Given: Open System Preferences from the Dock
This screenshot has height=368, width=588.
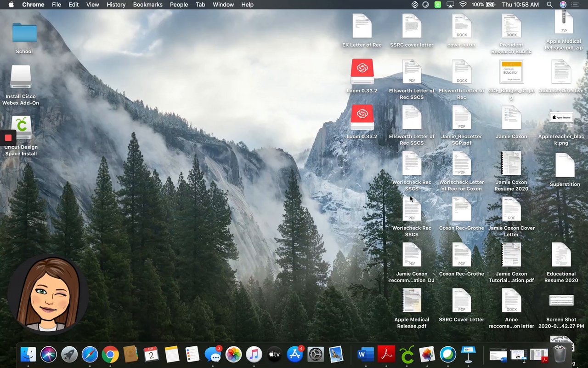Looking at the screenshot, I should click(x=316, y=354).
